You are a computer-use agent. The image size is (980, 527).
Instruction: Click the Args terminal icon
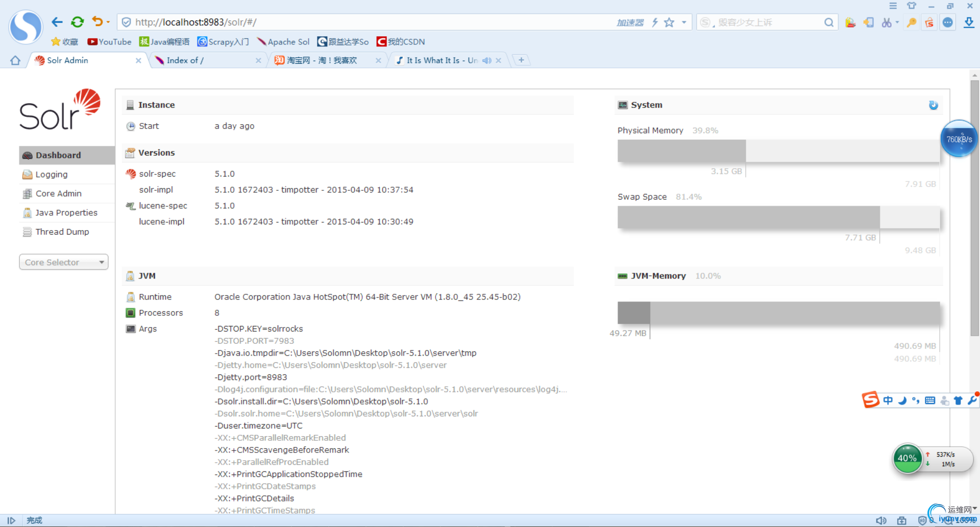[131, 329]
